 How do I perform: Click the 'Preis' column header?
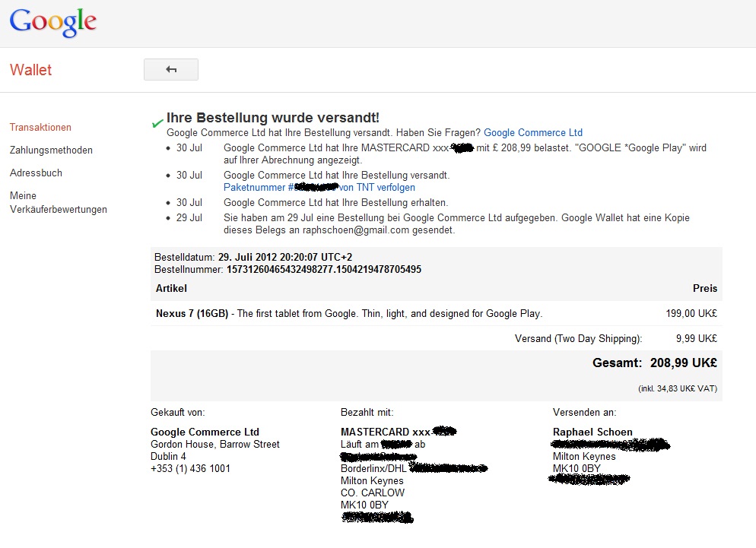705,288
